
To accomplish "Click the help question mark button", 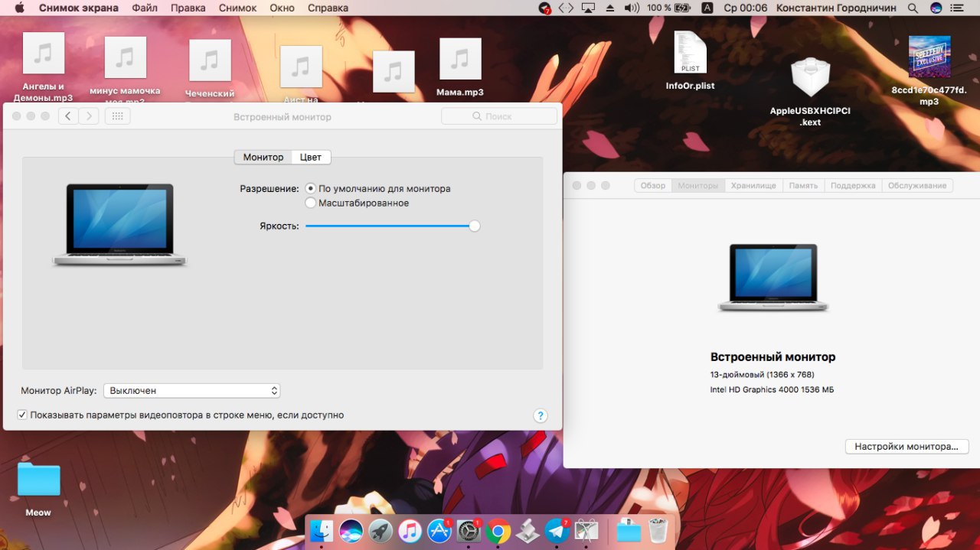I will pyautogui.click(x=540, y=415).
